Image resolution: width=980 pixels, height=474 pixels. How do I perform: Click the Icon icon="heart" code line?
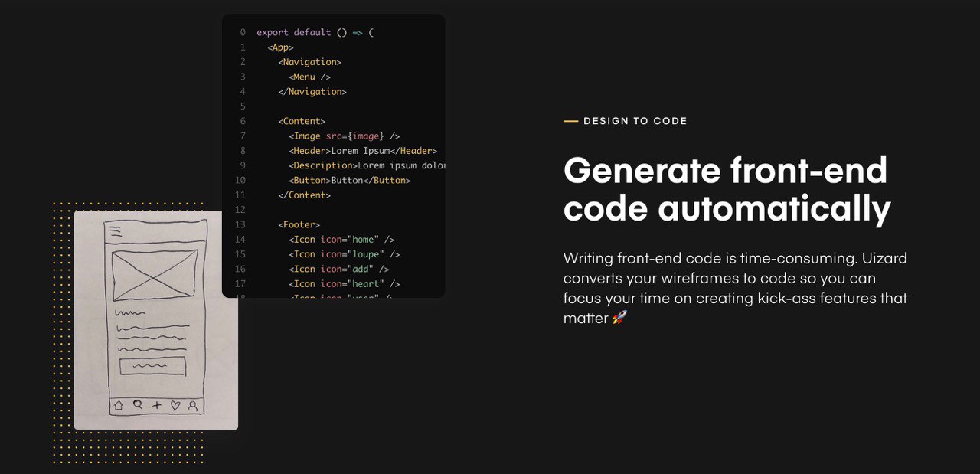[345, 284]
